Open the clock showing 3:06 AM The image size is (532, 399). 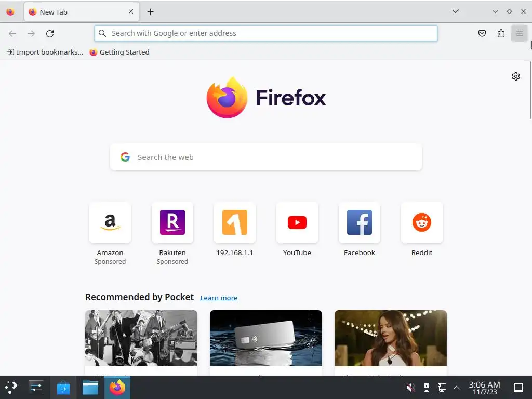[x=485, y=388]
